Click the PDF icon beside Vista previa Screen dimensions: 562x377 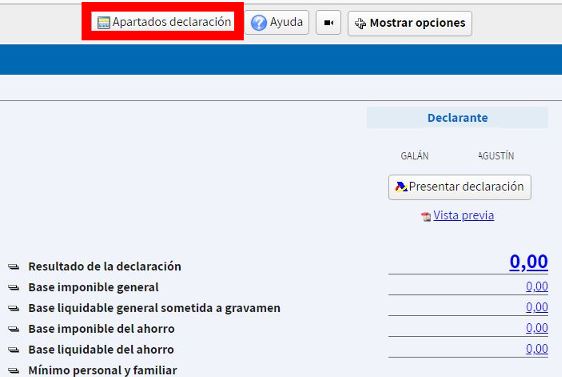coord(426,216)
